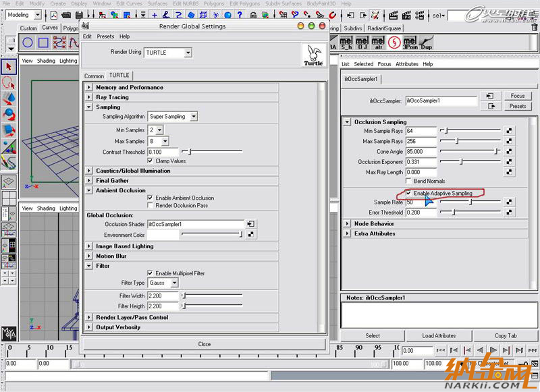Select the arrow Select tool in toolbox

(x=9, y=67)
